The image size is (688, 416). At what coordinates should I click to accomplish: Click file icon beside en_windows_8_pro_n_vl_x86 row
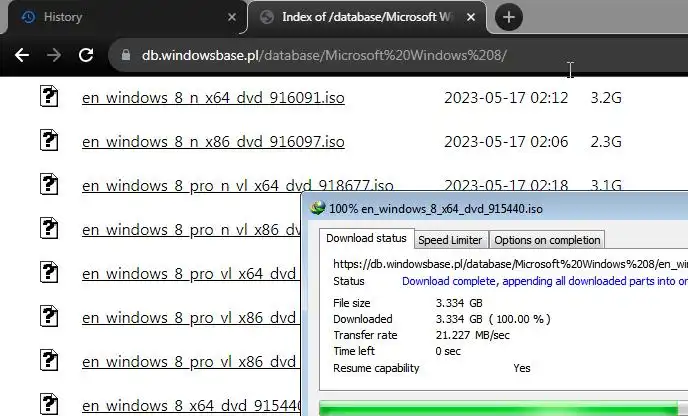49,228
